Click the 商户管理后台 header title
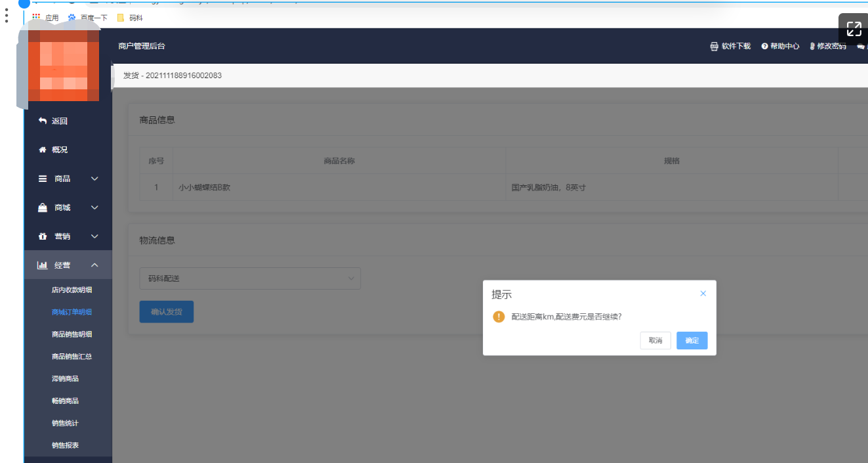868x463 pixels. coord(142,46)
